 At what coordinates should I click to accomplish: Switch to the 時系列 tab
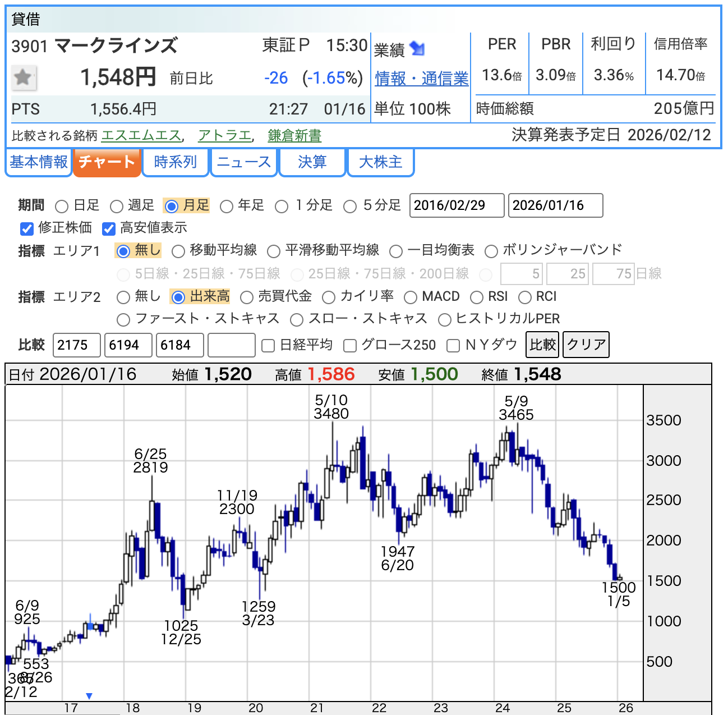tap(176, 162)
